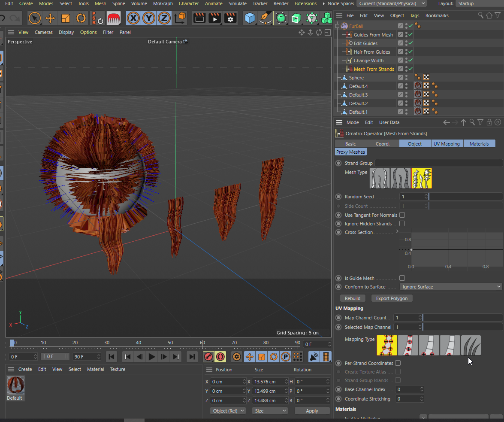Enable Use Tangent For Normals checkbox
Screen dimensions: 504x422
coord(402,215)
